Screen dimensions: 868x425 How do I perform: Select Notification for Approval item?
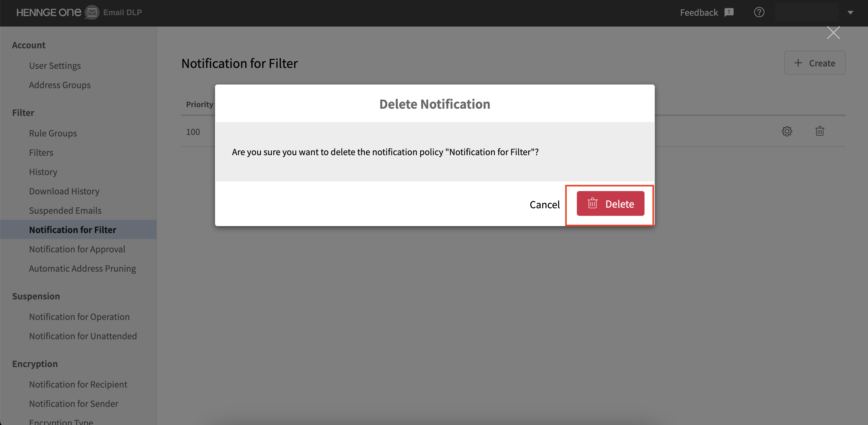(x=77, y=249)
